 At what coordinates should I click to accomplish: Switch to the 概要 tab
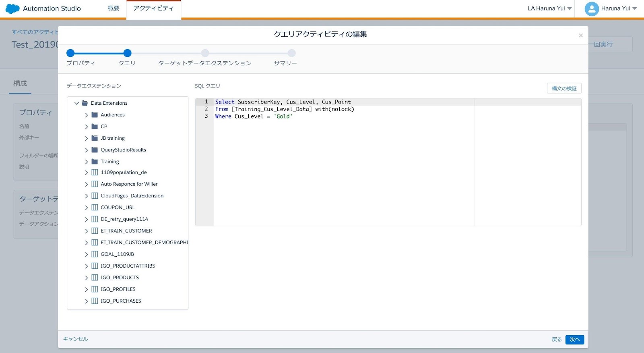click(x=114, y=8)
